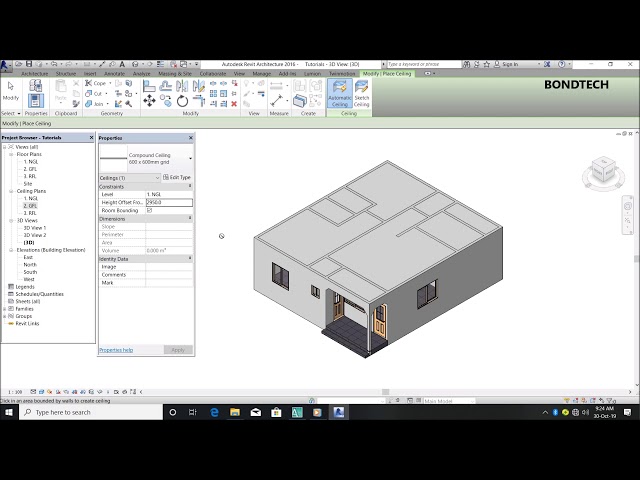The image size is (640, 480).
Task: Click the Cope geometry tool
Action: [x=96, y=83]
